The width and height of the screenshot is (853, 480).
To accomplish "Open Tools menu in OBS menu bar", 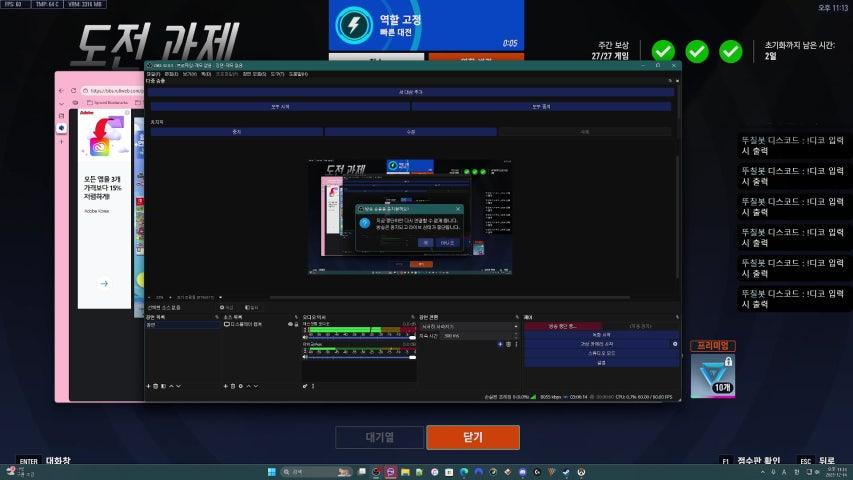I will click(x=277, y=74).
